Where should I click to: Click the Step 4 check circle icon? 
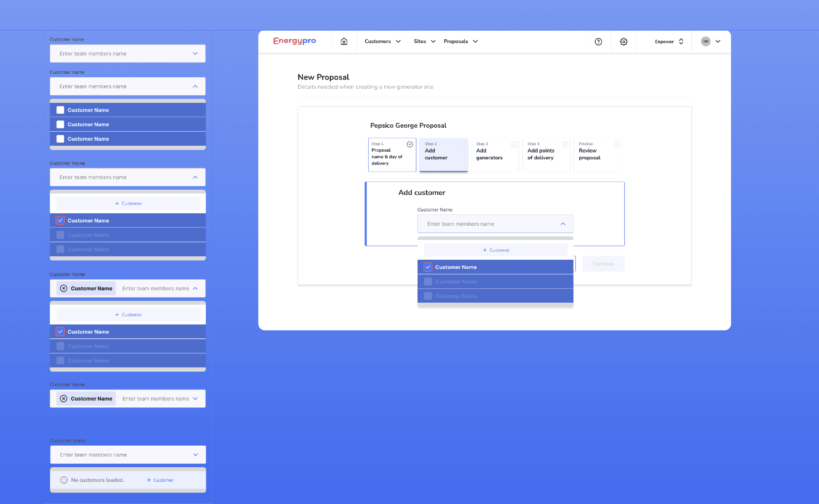tap(565, 144)
